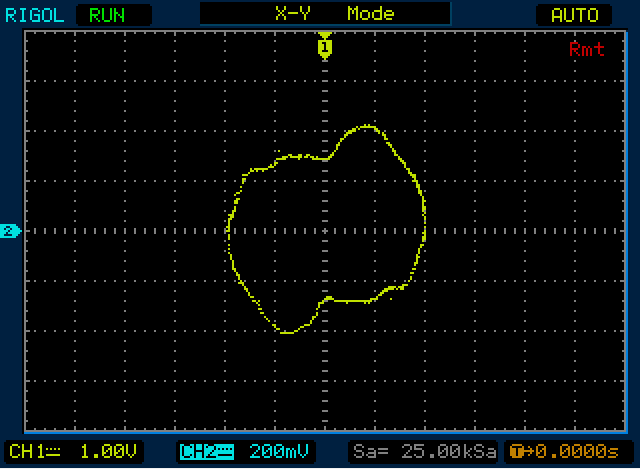640x469 pixels.
Task: Click the RIGOL brand label
Action: [x=34, y=16]
